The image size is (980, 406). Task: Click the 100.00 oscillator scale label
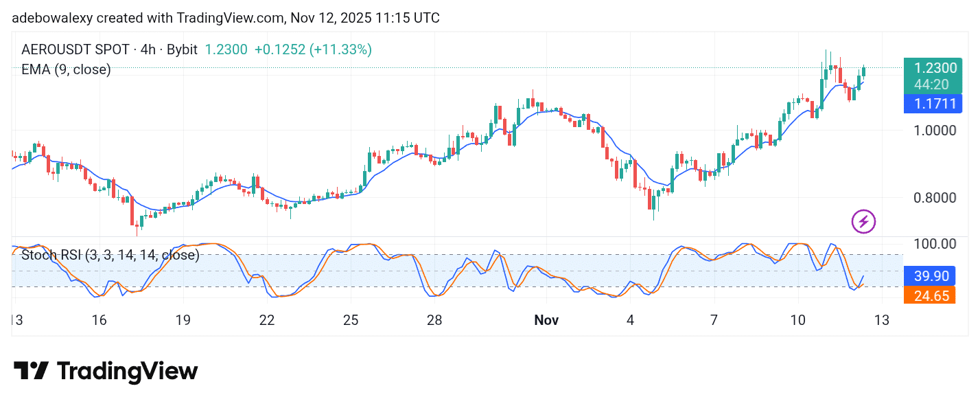[x=935, y=244]
